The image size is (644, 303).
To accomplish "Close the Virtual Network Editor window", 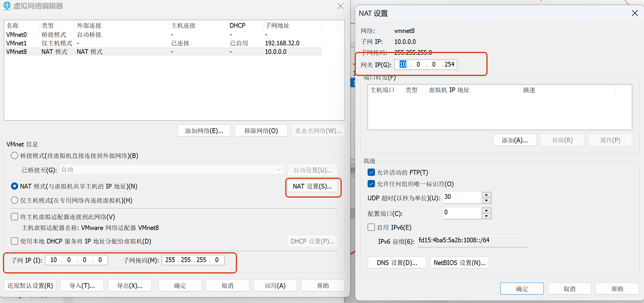I will coord(340,6).
